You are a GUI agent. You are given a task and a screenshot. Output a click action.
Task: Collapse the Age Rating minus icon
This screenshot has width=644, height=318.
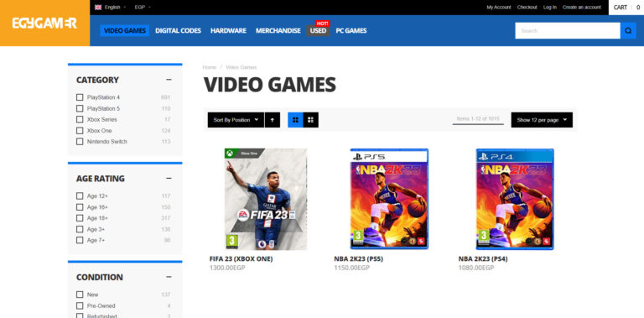[169, 179]
